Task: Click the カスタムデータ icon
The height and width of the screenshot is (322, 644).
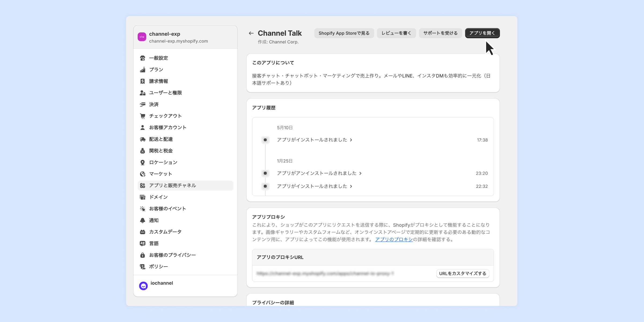Action: 142,232
